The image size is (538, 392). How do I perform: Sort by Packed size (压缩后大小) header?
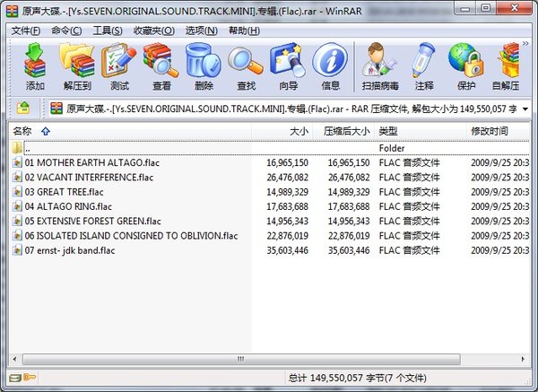coord(343,131)
